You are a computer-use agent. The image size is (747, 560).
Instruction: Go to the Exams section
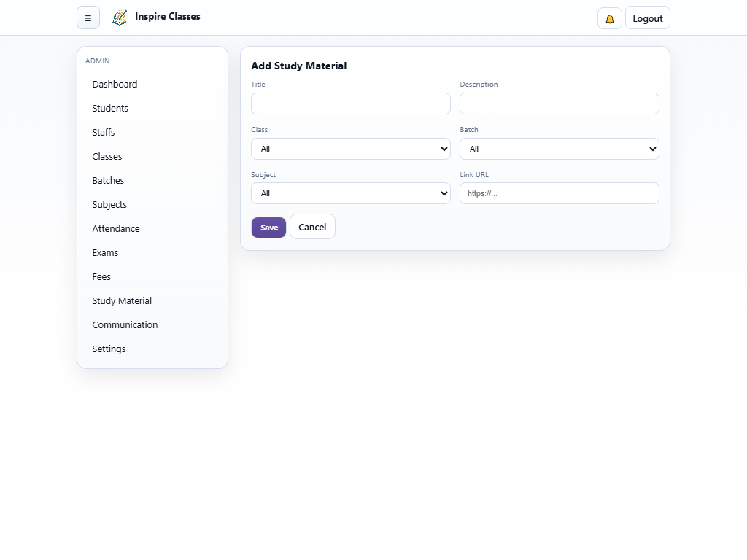105,253
